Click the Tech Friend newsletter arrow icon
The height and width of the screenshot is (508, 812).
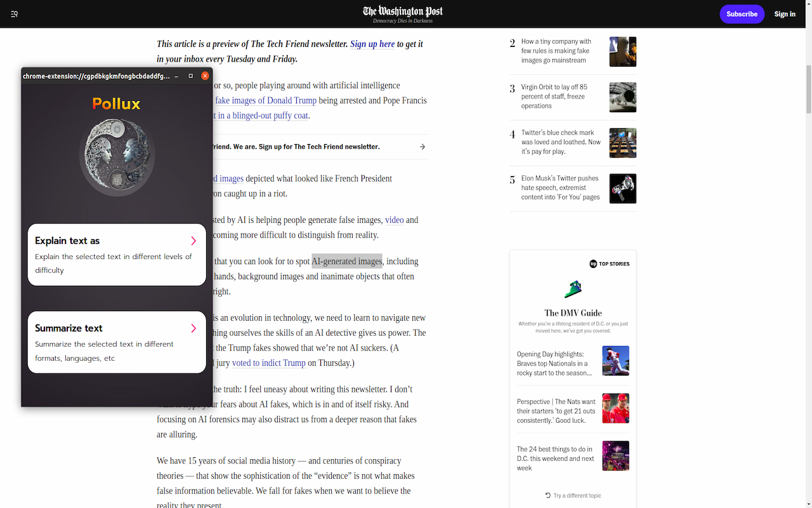coord(422,147)
